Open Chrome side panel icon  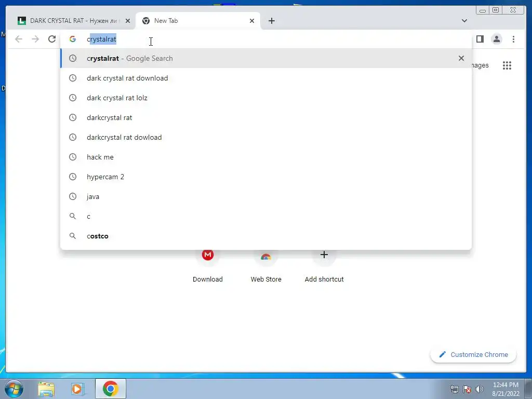[480, 39]
